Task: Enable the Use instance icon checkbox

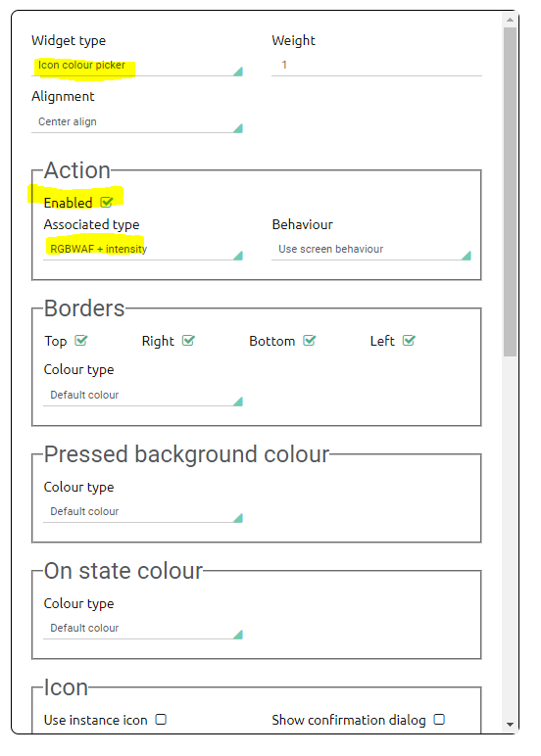Action: coord(161,720)
